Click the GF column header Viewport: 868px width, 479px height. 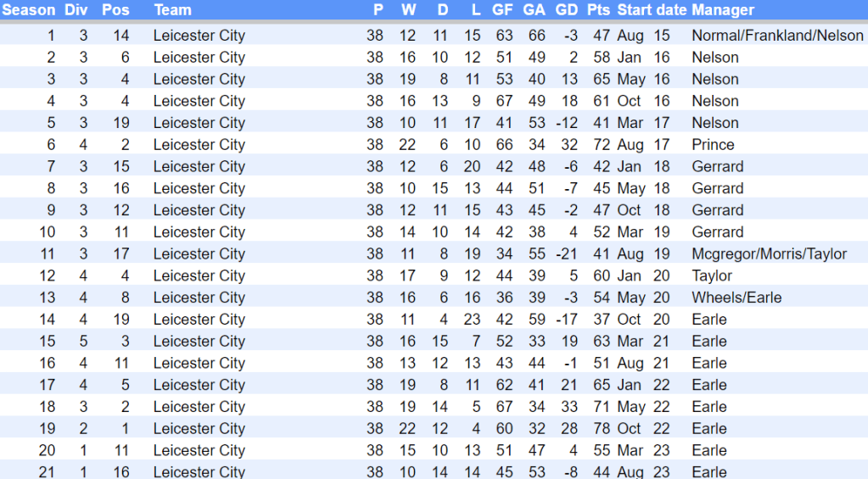(x=502, y=10)
